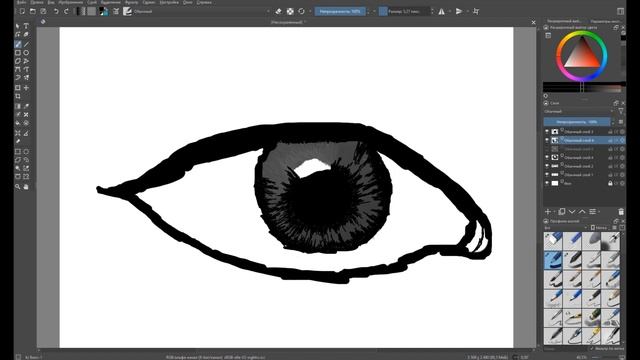Switch to the tool options docker tab
Viewport: 640px width, 360px height.
606,21
